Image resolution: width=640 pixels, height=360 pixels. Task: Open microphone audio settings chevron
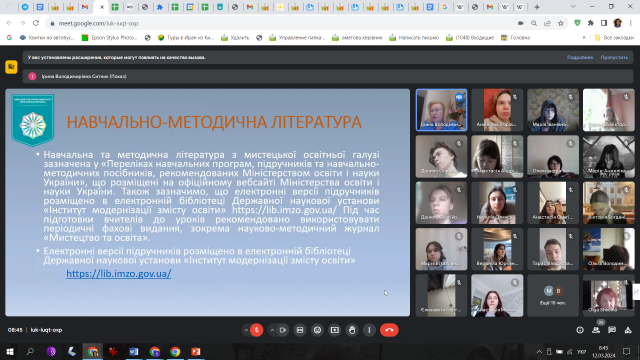pos(246,330)
